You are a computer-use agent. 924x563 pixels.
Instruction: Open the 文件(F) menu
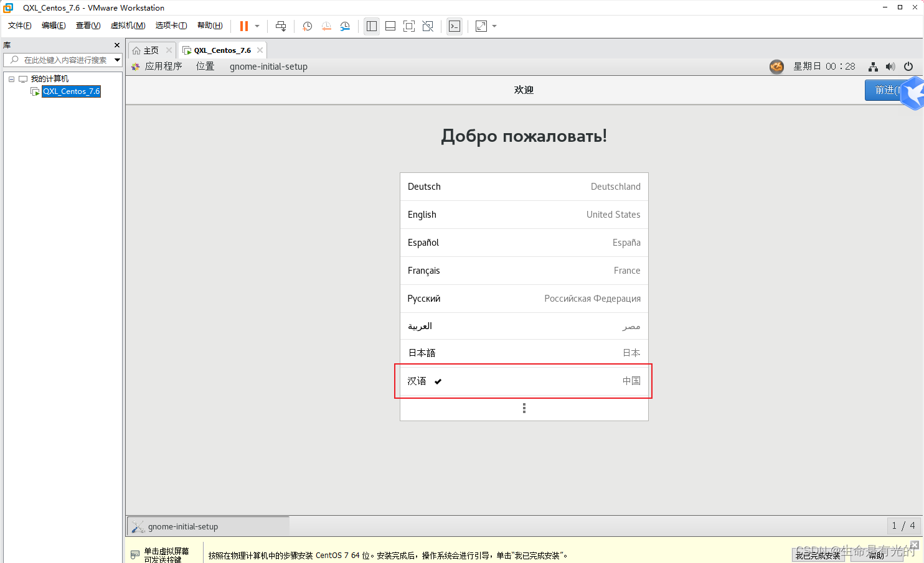tap(20, 26)
